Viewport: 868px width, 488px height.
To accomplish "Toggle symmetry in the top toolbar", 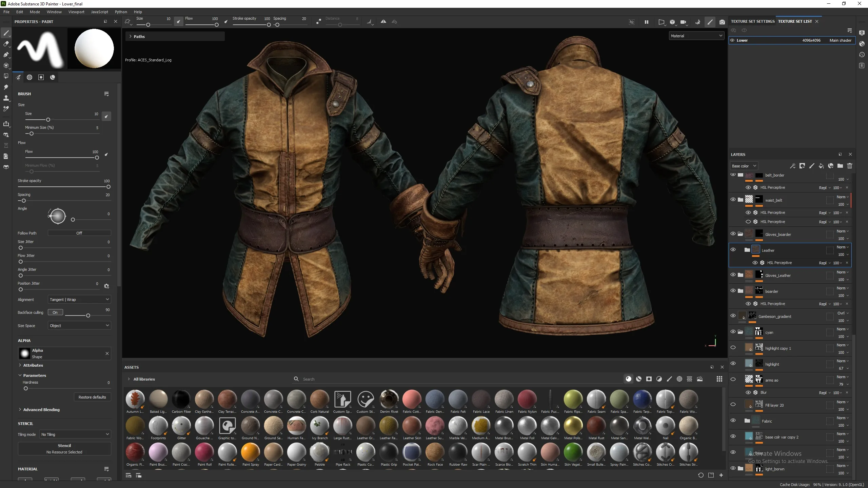I will [x=383, y=22].
